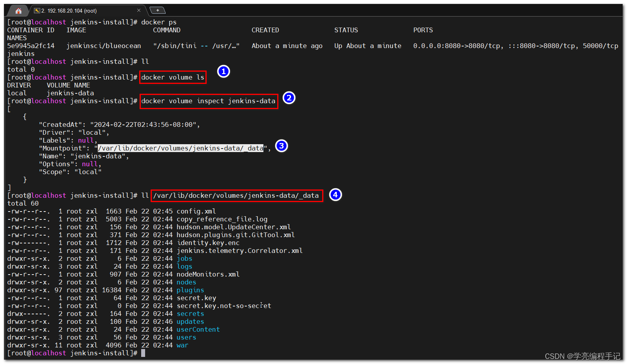
Task: Click the secret.key.not-so-secret file name
Action: click(x=224, y=306)
